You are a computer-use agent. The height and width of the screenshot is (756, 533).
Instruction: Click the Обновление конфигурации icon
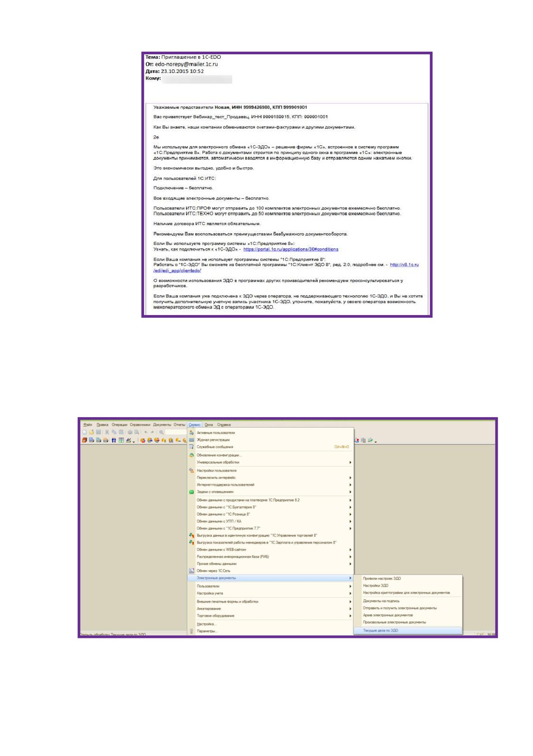point(192,455)
